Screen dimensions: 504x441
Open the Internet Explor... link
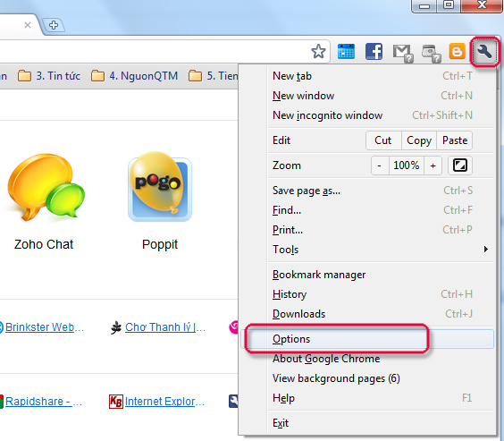[164, 402]
